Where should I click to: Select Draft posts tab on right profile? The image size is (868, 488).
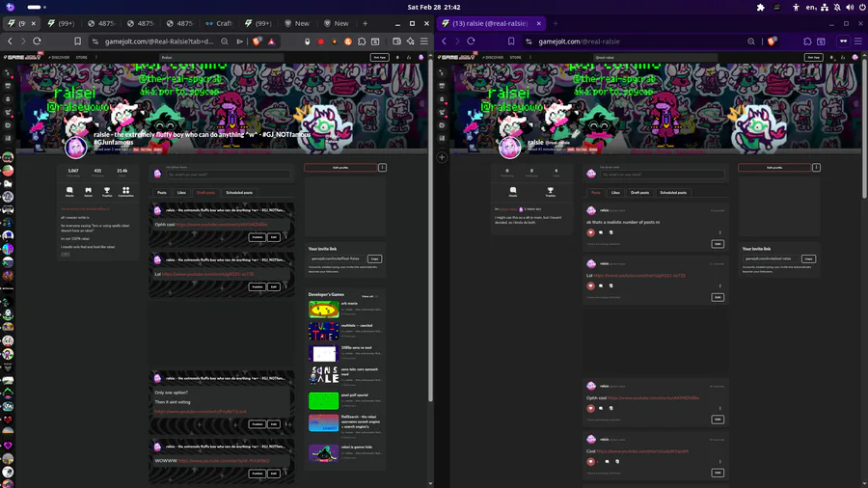(640, 193)
